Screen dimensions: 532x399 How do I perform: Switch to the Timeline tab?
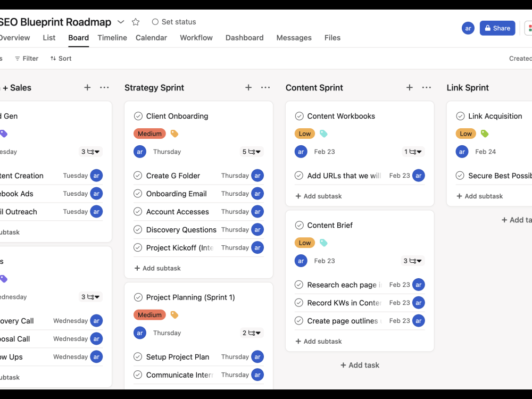[112, 38]
